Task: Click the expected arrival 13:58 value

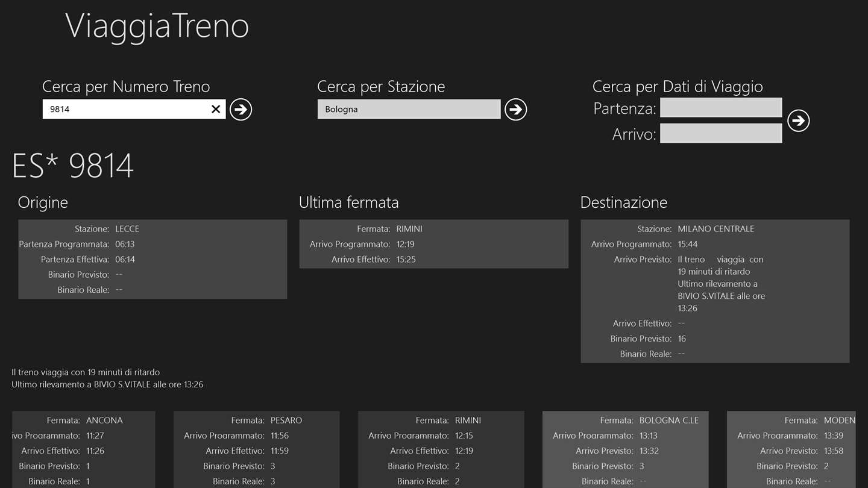Action: tap(834, 451)
